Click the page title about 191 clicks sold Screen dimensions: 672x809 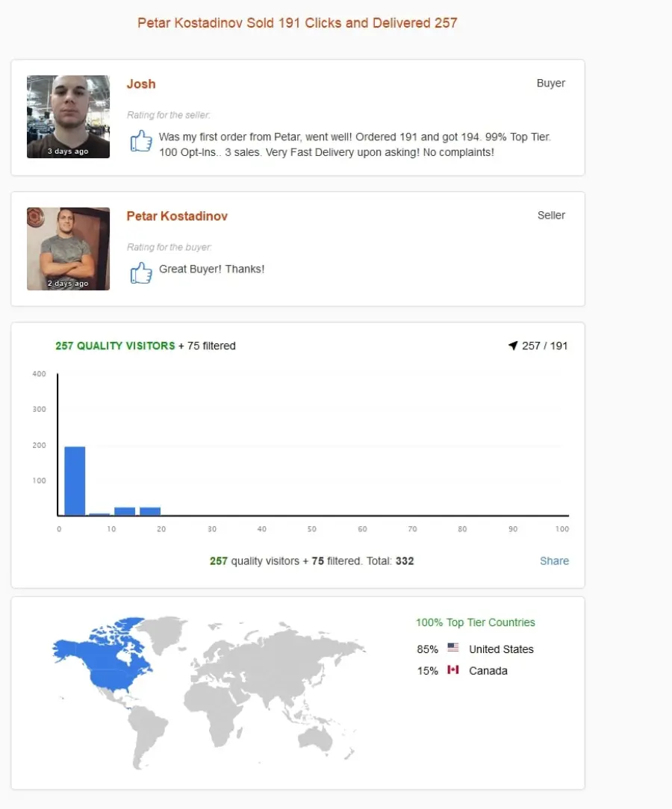coord(297,23)
